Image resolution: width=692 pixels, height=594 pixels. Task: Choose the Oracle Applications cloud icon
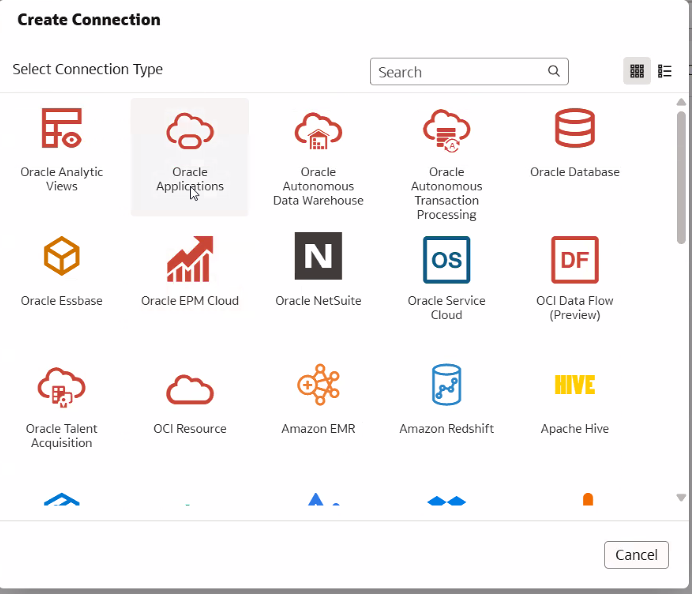(x=190, y=131)
